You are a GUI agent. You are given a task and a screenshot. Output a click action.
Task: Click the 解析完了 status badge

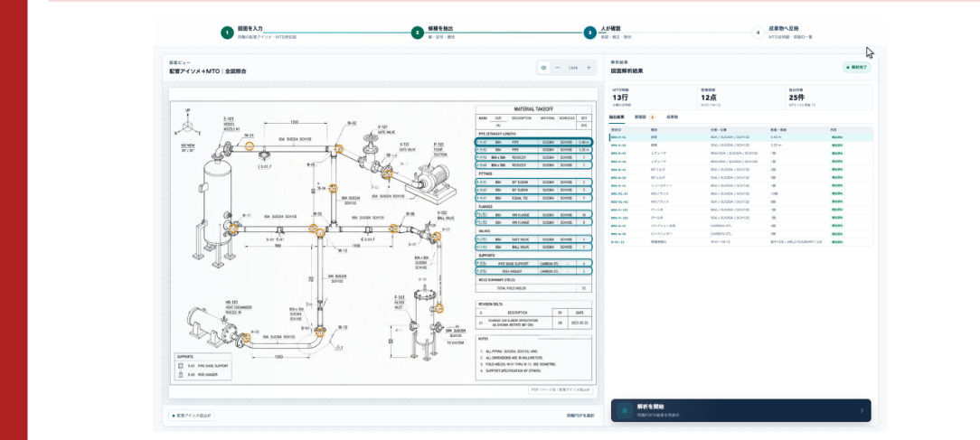856,68
